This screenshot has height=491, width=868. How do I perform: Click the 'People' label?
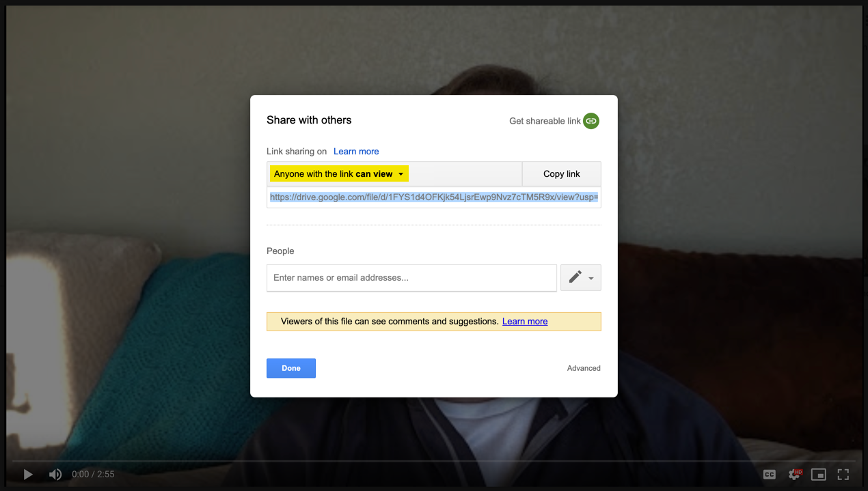(x=280, y=251)
